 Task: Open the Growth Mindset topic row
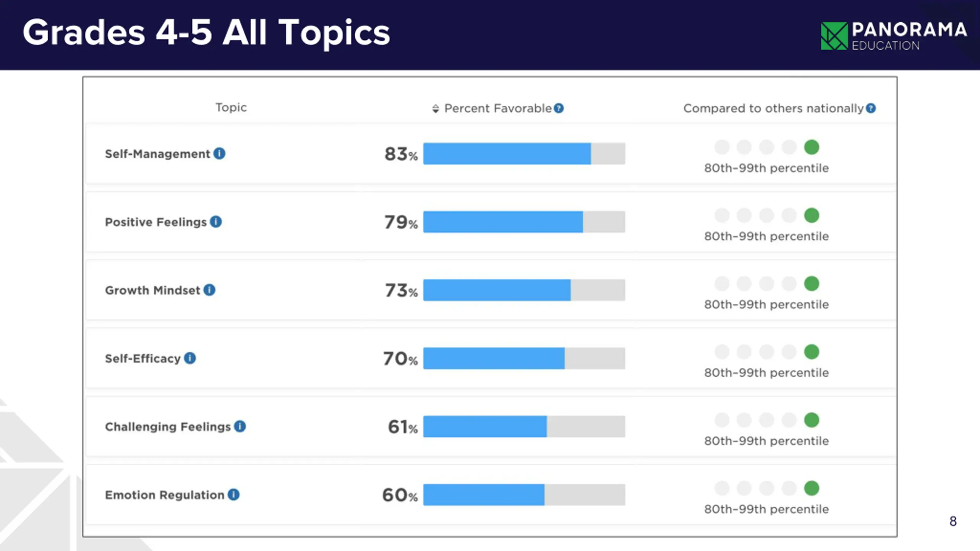(x=152, y=290)
